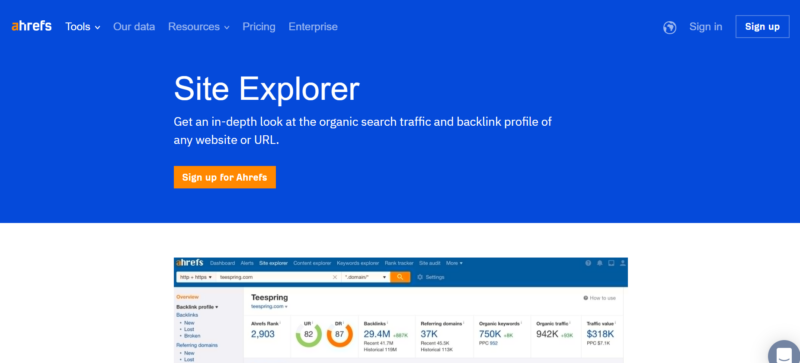This screenshot has width=800, height=363.
Task: Click the Organic traffic value 942K
Action: 547,334
